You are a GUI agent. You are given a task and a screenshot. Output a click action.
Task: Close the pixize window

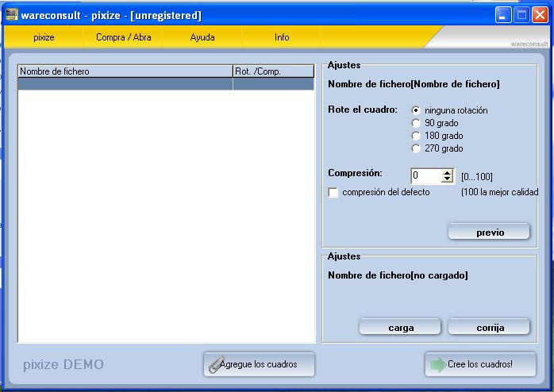pos(540,15)
